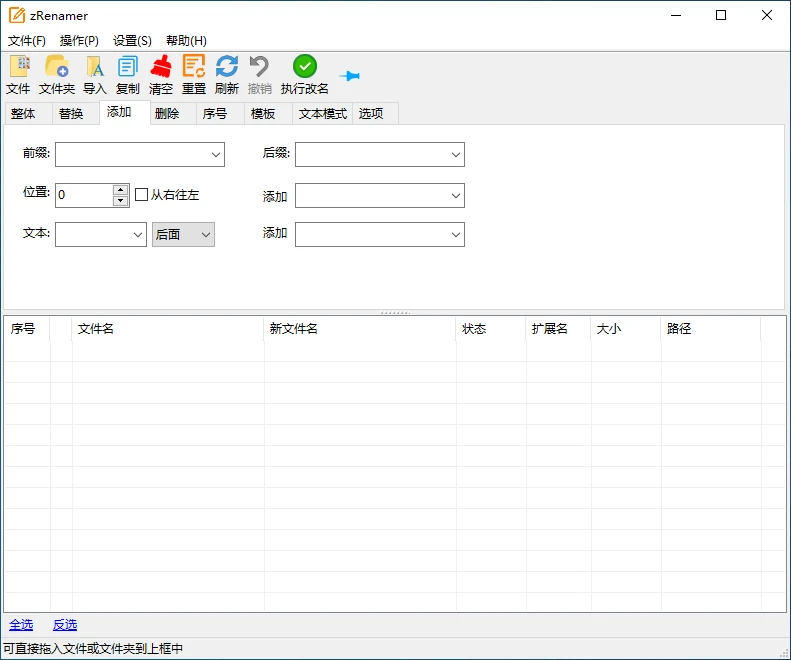Click the 文件夹 add-folder toolbar icon
Viewport: 791px width, 660px height.
click(57, 67)
